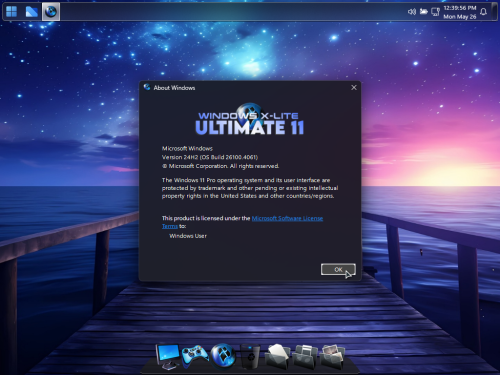The width and height of the screenshot is (500, 375).
Task: Open the recycle bin dock icon
Action: coord(250,357)
